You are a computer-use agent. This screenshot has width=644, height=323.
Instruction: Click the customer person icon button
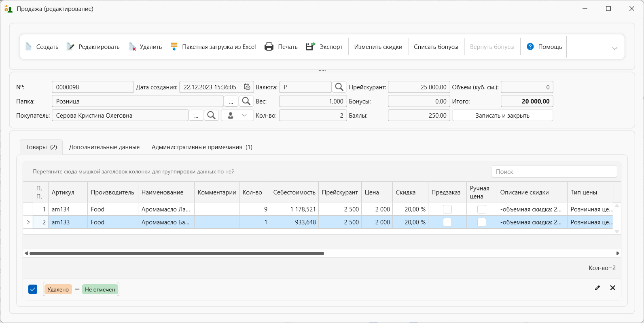click(231, 115)
